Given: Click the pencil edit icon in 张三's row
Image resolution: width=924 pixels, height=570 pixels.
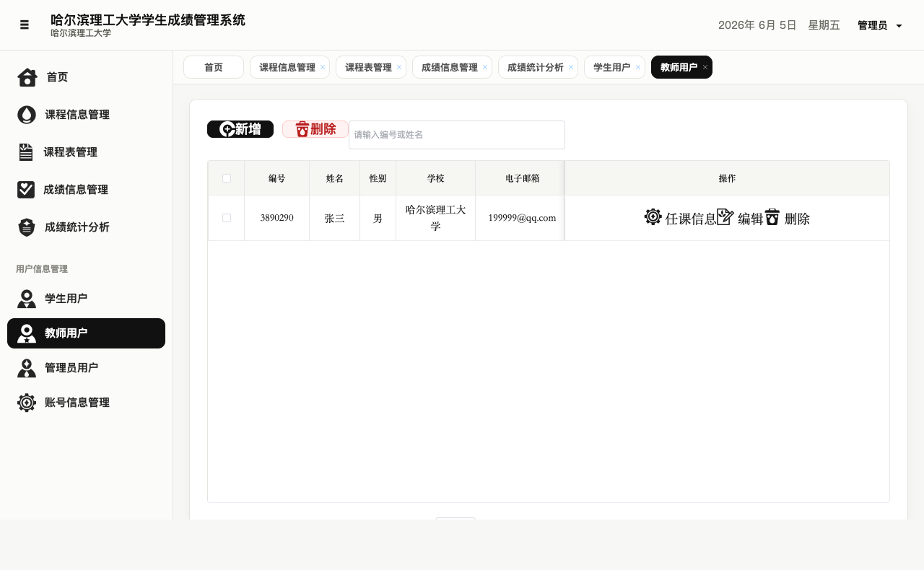Looking at the screenshot, I should click(x=725, y=216).
